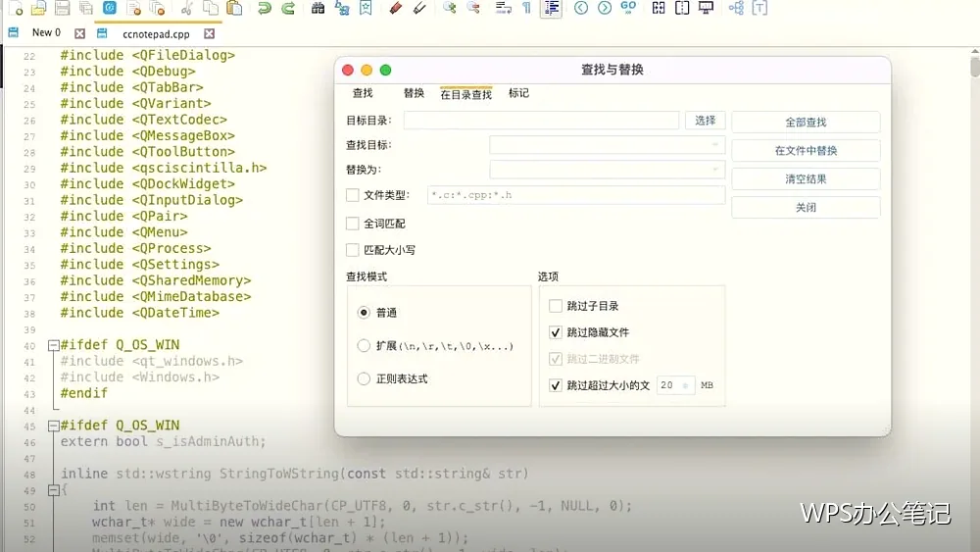
Task: Uncheck the 跳过超过大小的文 option
Action: [x=556, y=385]
